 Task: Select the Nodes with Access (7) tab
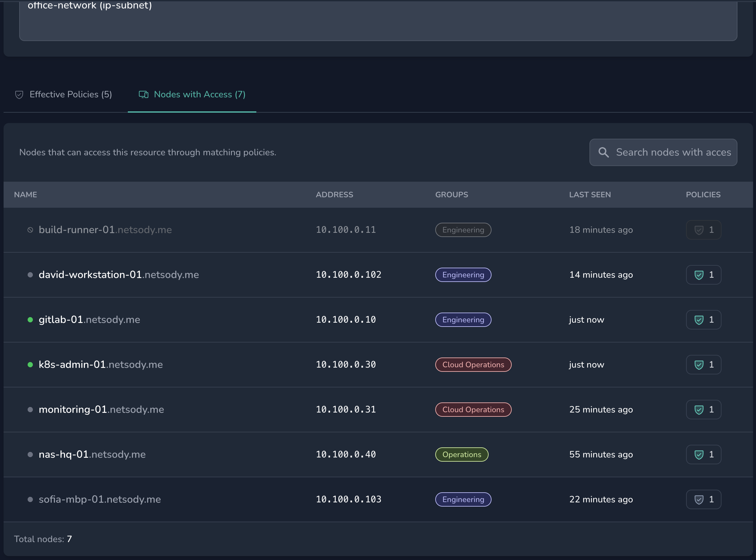[x=192, y=94]
